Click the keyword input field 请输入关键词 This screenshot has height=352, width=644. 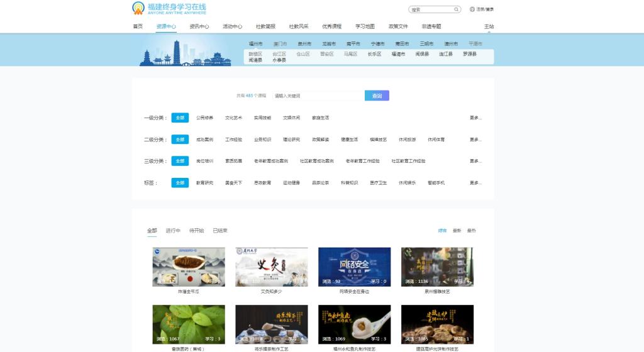(x=318, y=96)
